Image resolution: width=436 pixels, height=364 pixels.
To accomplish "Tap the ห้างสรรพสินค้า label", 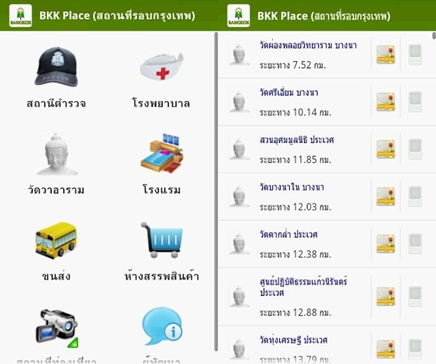I will [x=162, y=276].
